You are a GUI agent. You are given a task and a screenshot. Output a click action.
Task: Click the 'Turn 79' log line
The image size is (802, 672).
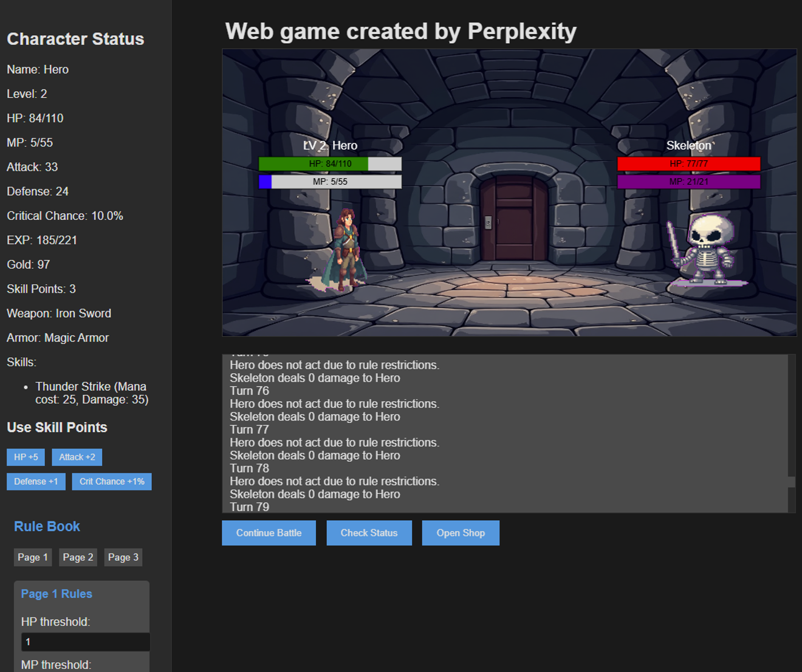(249, 507)
